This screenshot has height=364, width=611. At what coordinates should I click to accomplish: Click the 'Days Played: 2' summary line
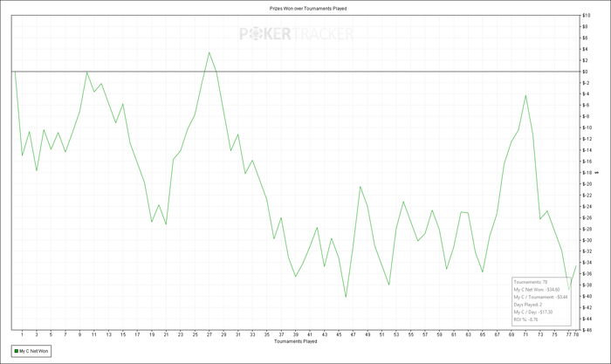click(x=527, y=305)
